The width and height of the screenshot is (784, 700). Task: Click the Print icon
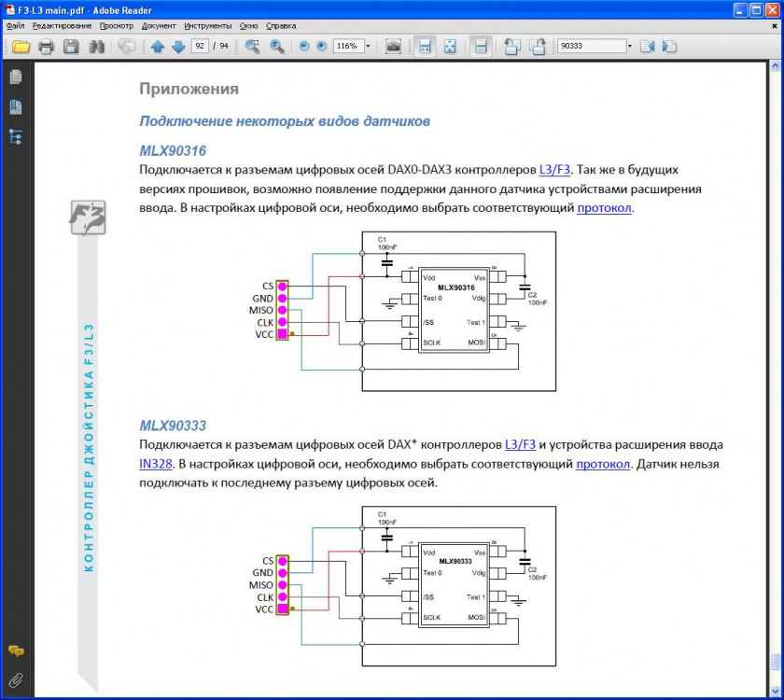tap(46, 47)
